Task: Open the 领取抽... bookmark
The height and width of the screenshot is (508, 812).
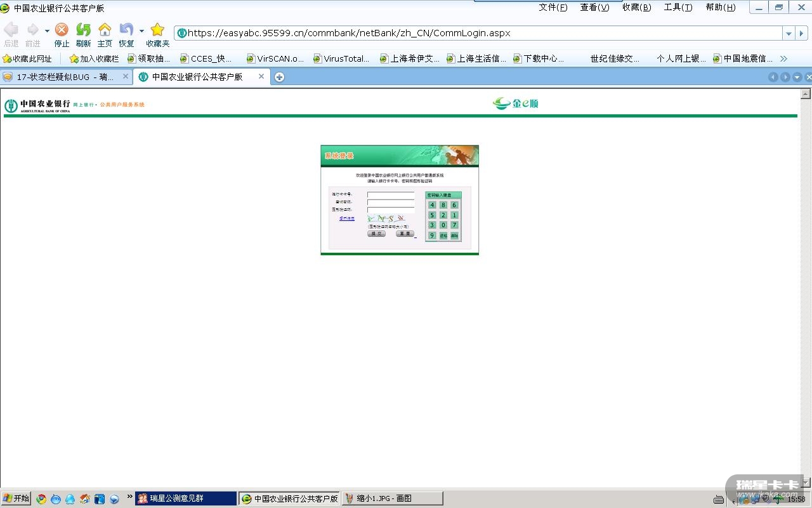Action: point(149,58)
